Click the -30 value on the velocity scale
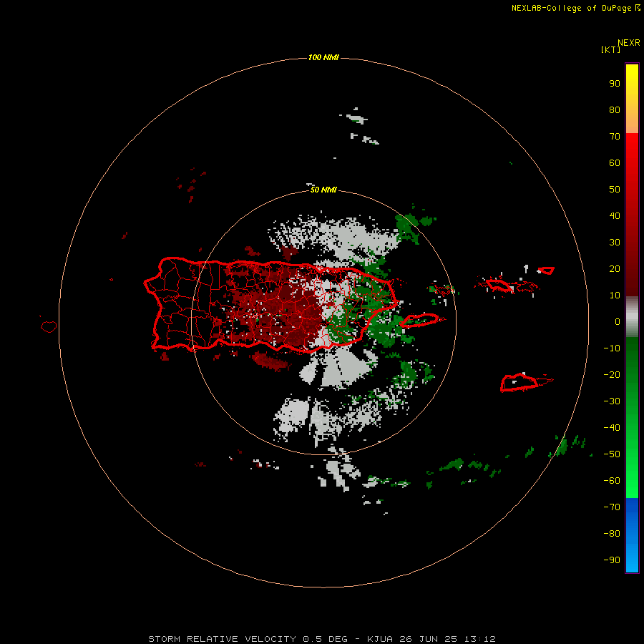The height and width of the screenshot is (644, 644). coord(612,401)
